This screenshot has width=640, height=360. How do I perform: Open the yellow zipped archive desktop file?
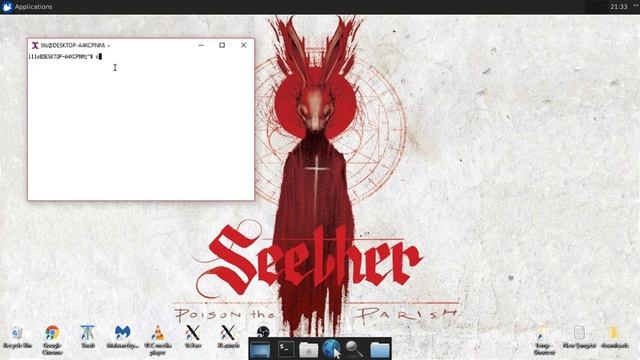pyautogui.click(x=615, y=337)
